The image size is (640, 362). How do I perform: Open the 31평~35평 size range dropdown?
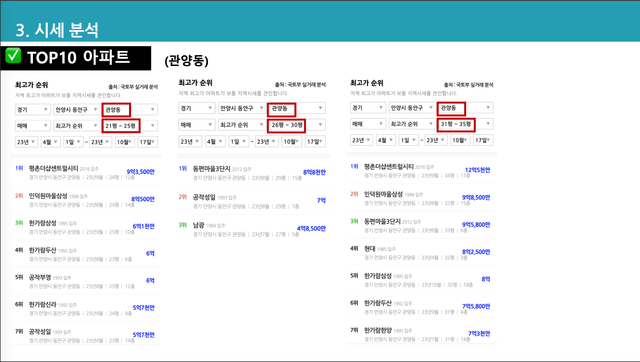pyautogui.click(x=465, y=124)
